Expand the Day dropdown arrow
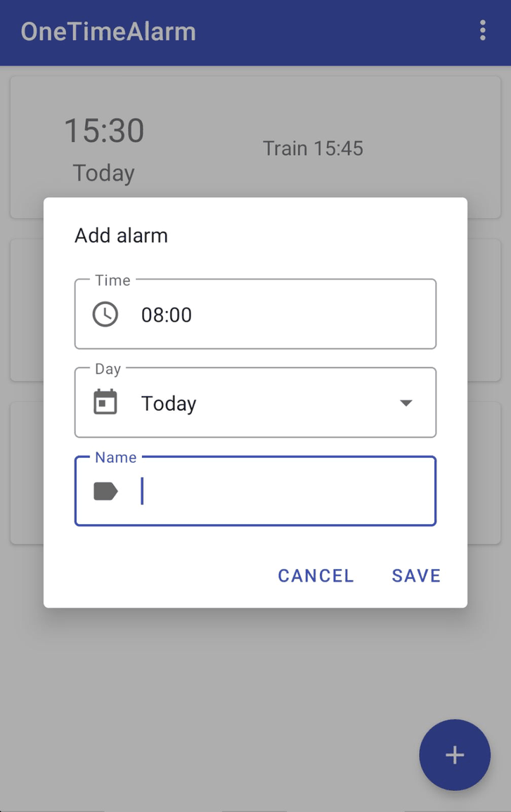The width and height of the screenshot is (511, 812). tap(406, 403)
